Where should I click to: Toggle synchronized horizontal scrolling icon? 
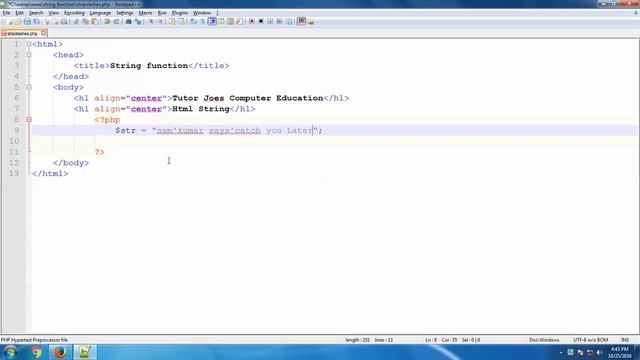181,21
